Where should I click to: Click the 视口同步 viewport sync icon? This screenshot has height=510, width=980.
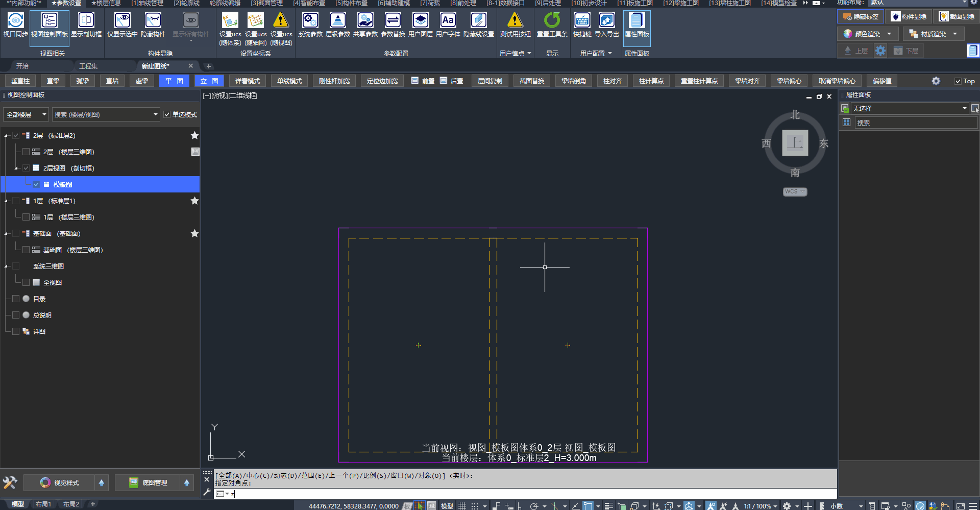[15, 20]
